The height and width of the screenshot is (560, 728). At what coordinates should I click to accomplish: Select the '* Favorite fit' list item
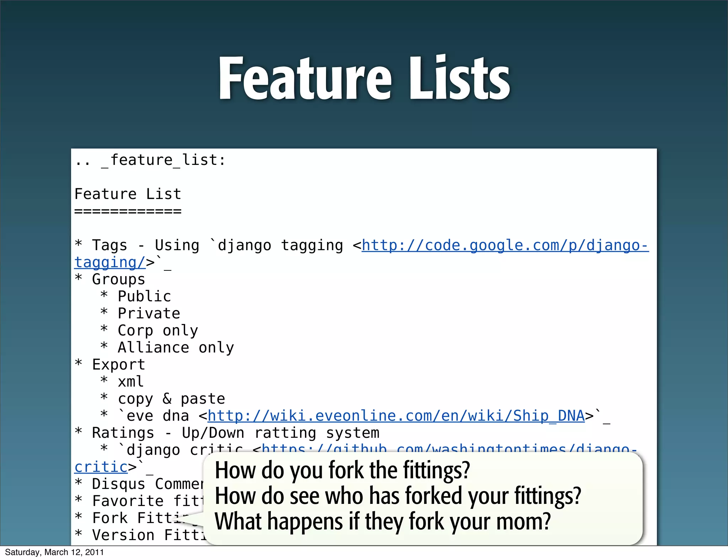pos(139,501)
